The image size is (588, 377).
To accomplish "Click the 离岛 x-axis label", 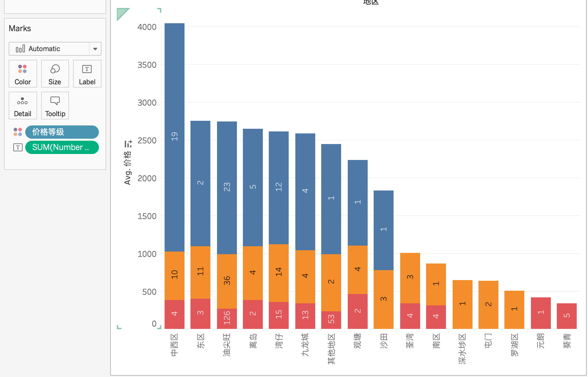I will (253, 341).
